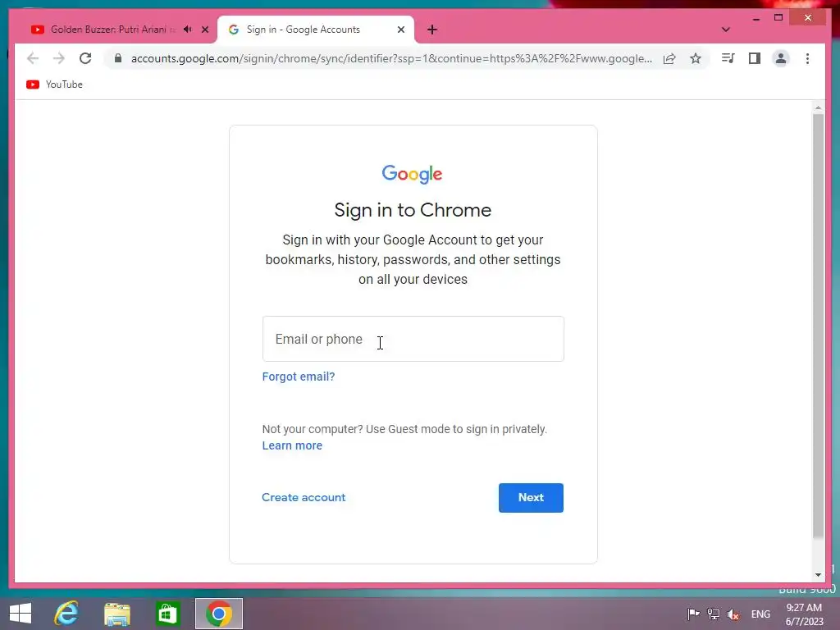Open the share page icon
Screen dimensions: 840x630
tap(669, 58)
